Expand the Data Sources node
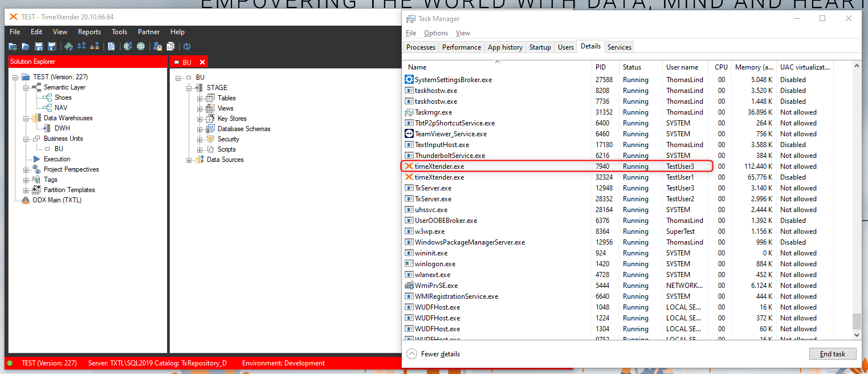Viewport: 868px width, 374px height. click(x=189, y=160)
